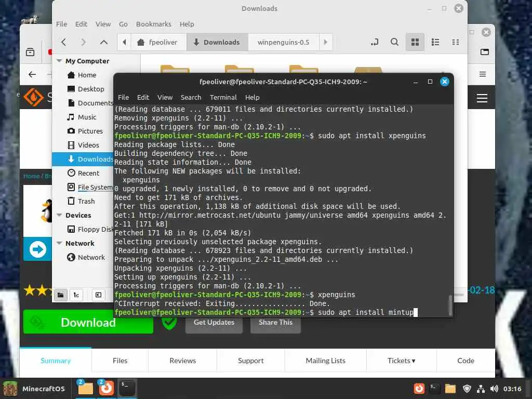Select Downloads in the sidebar
Image resolution: width=532 pixels, height=399 pixels.
[x=83, y=159]
